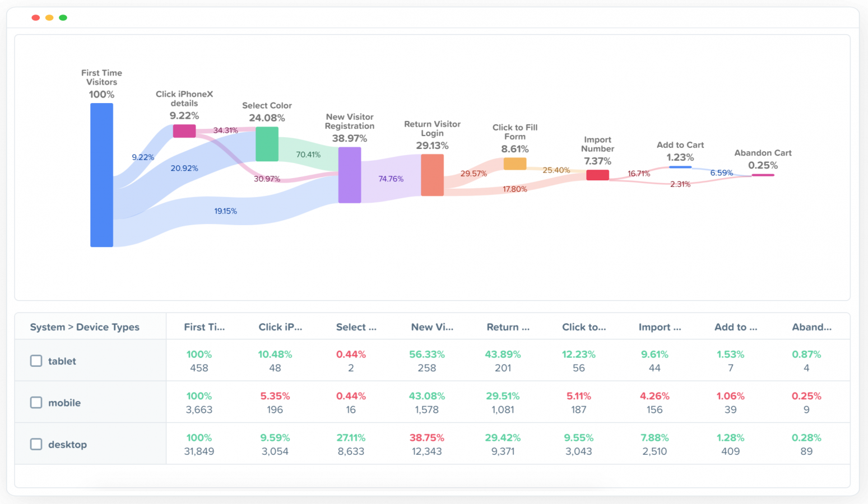Click the New Visitor Registration purple node
Screen dimensions: 868x504
click(349, 175)
